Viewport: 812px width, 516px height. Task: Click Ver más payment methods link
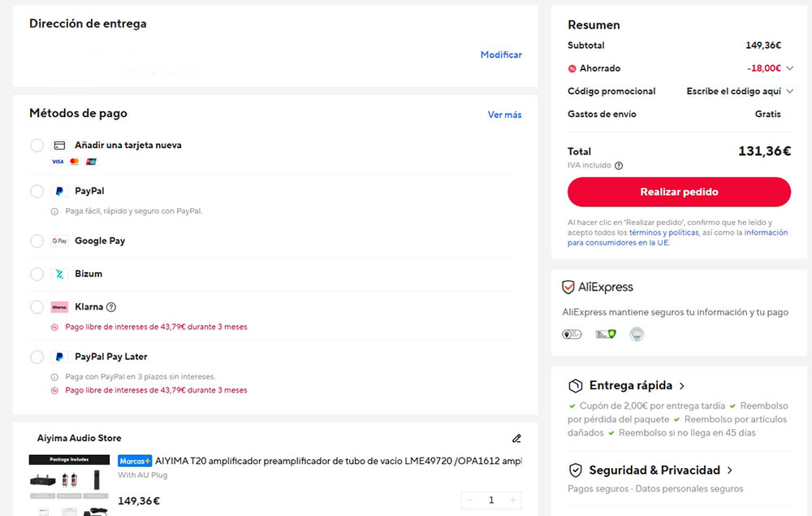tap(504, 115)
